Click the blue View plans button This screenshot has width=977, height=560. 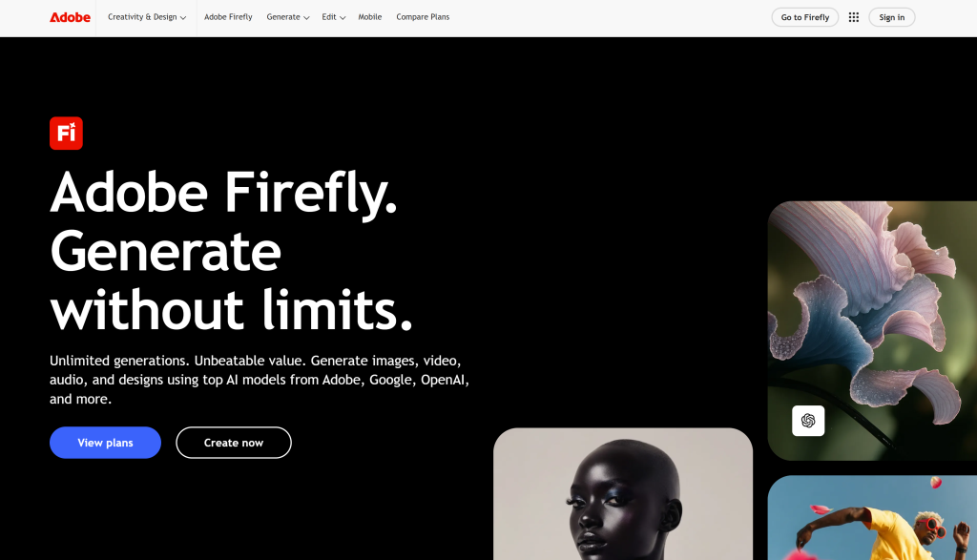pyautogui.click(x=105, y=443)
